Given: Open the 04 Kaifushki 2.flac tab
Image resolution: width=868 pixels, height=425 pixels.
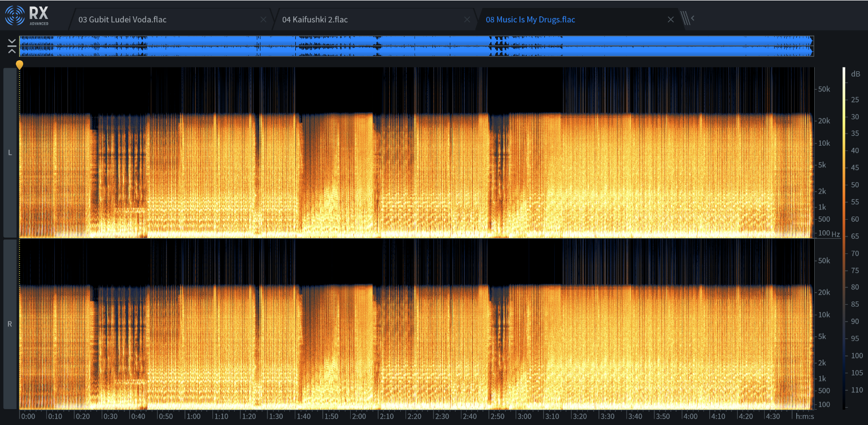Looking at the screenshot, I should click(315, 20).
